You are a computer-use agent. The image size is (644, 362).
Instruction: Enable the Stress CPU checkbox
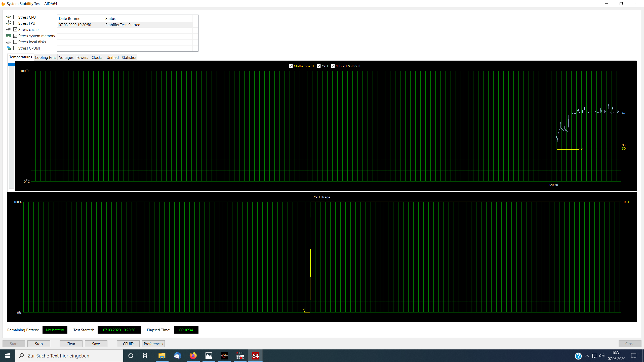16,17
